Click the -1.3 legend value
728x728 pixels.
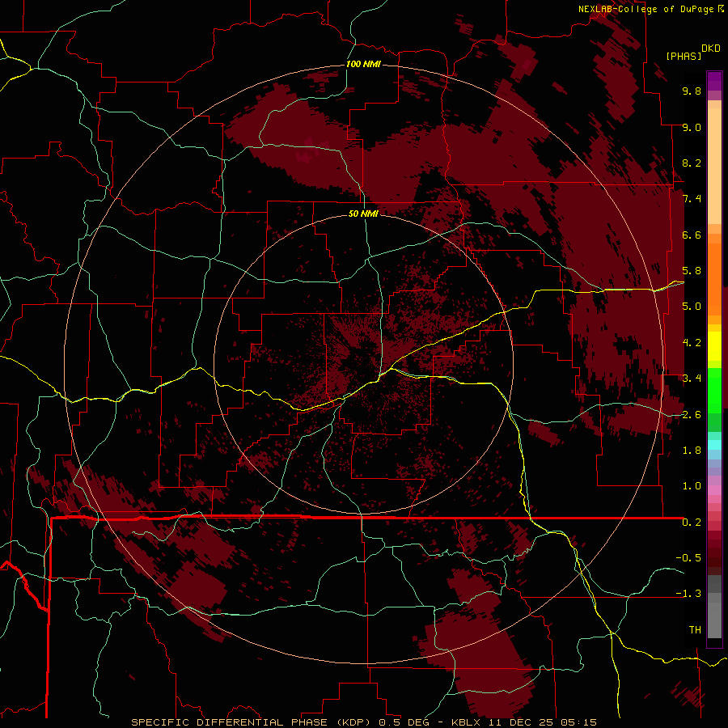[688, 594]
